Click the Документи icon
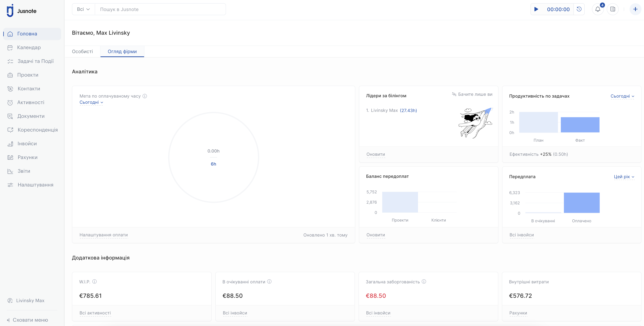644x326 pixels. [10, 116]
